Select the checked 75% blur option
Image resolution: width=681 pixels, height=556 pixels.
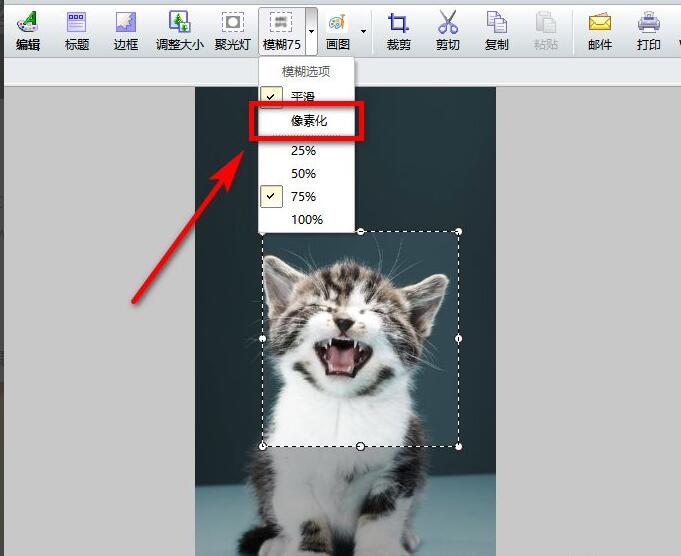[x=303, y=196]
